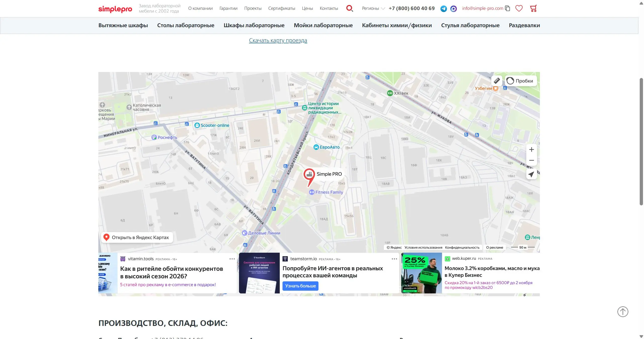Click the Католическая часовня map icon
This screenshot has height=339, width=644.
click(x=129, y=107)
